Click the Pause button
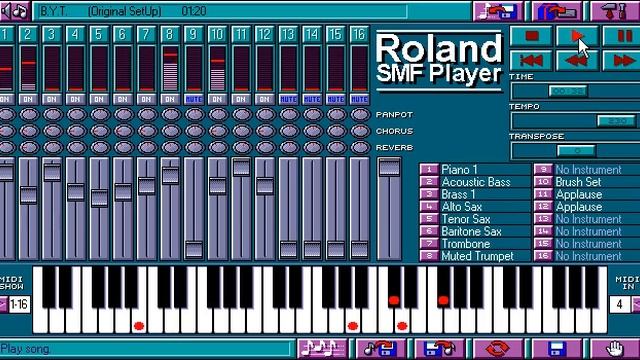 click(x=623, y=36)
